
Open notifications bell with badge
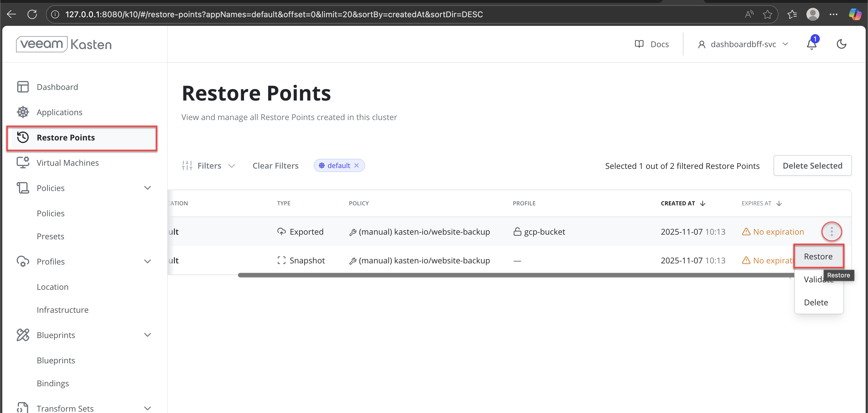tap(811, 44)
